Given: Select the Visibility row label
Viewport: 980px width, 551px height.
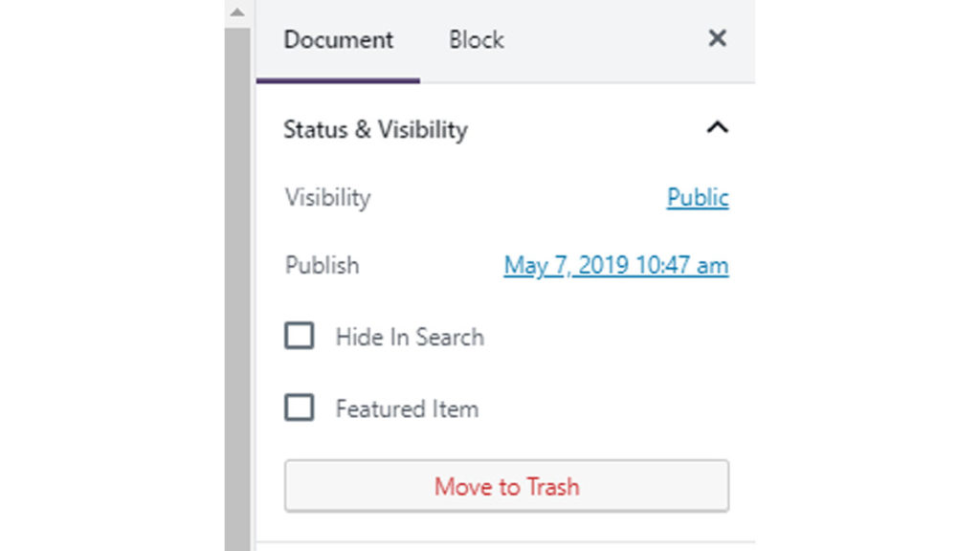Looking at the screenshot, I should 327,198.
